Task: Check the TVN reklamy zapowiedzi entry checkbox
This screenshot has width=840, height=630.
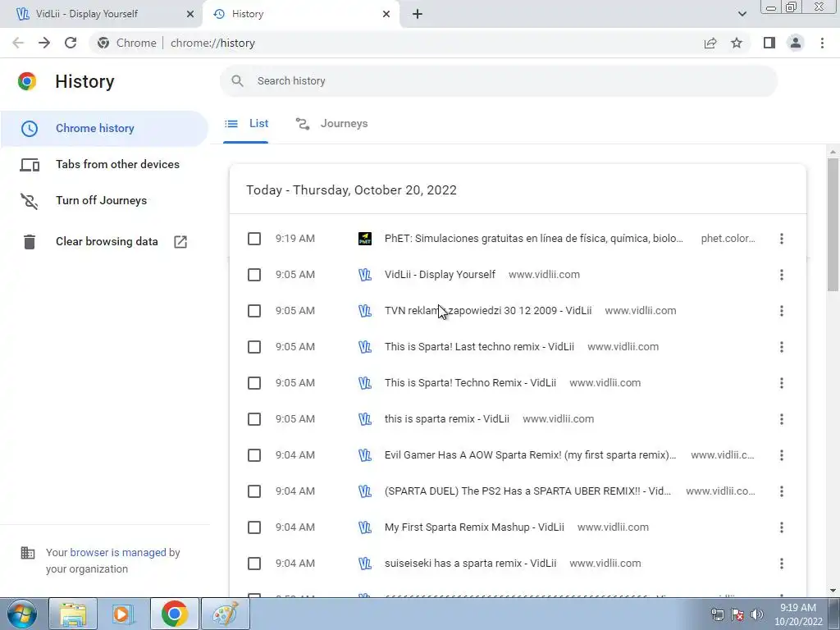Action: coord(254,311)
